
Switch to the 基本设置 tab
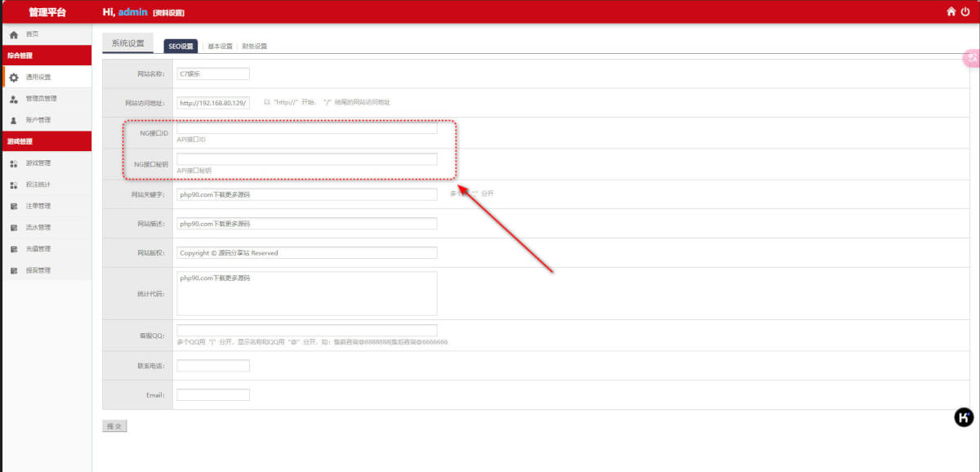point(220,47)
